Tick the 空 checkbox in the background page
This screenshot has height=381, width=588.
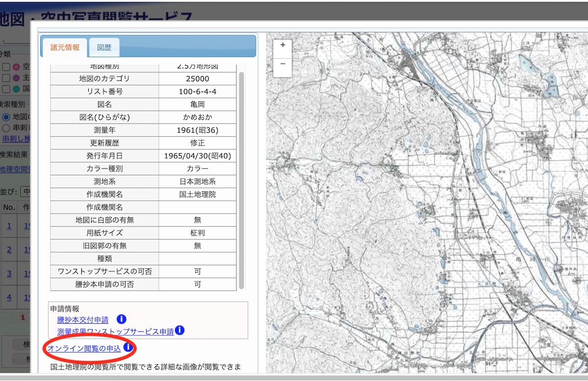[6, 67]
